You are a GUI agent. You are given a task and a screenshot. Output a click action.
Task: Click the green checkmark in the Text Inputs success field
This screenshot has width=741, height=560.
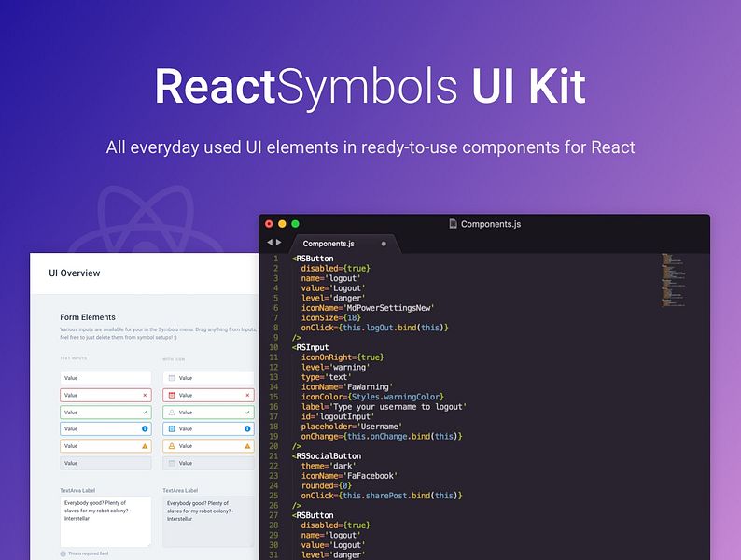coord(145,413)
